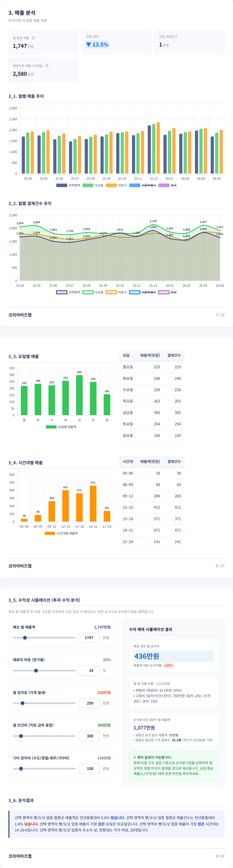The image size is (233, 868).
Task: Click the 시간대 column header in the table
Action: click(x=128, y=461)
